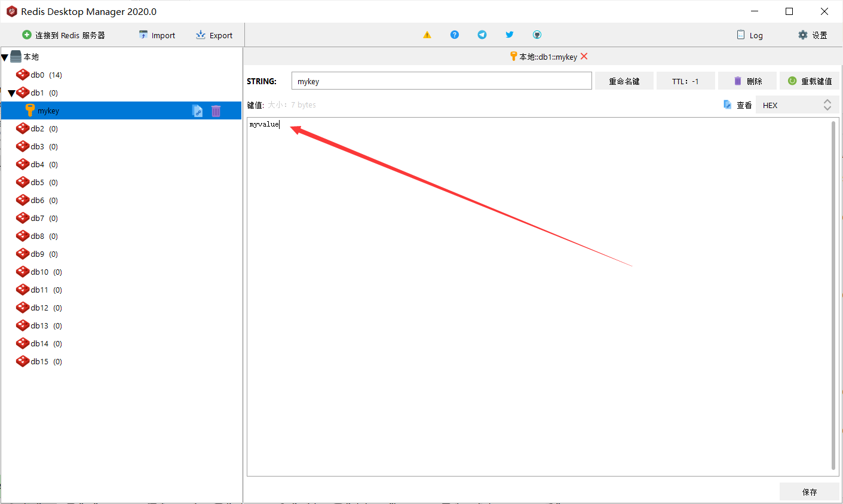Click the orange key icon beside mykey
The height and width of the screenshot is (504, 843).
(x=30, y=110)
